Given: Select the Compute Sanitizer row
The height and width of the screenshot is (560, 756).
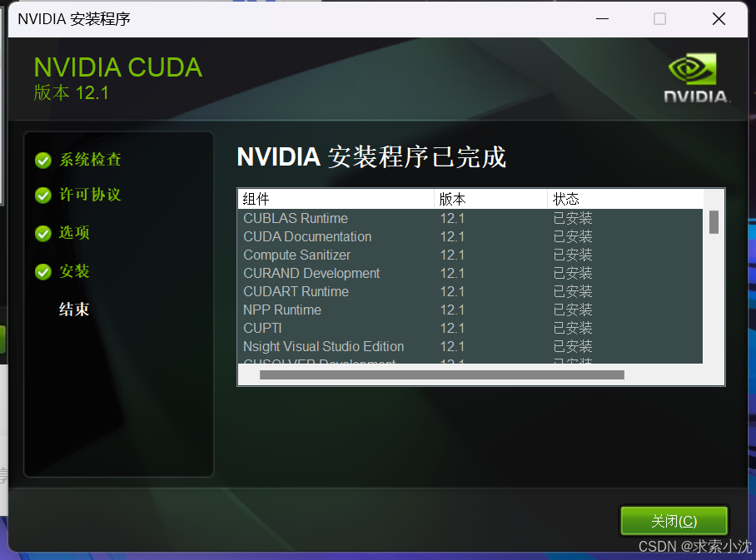Looking at the screenshot, I should (x=470, y=255).
